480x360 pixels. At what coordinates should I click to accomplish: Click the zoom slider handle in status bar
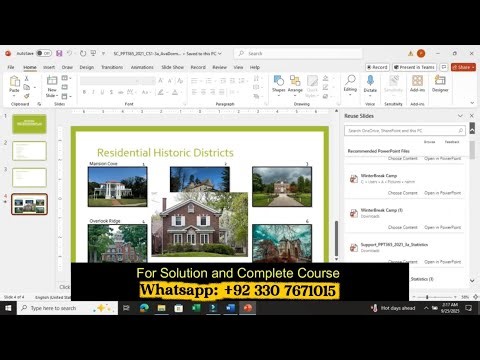tap(427, 297)
